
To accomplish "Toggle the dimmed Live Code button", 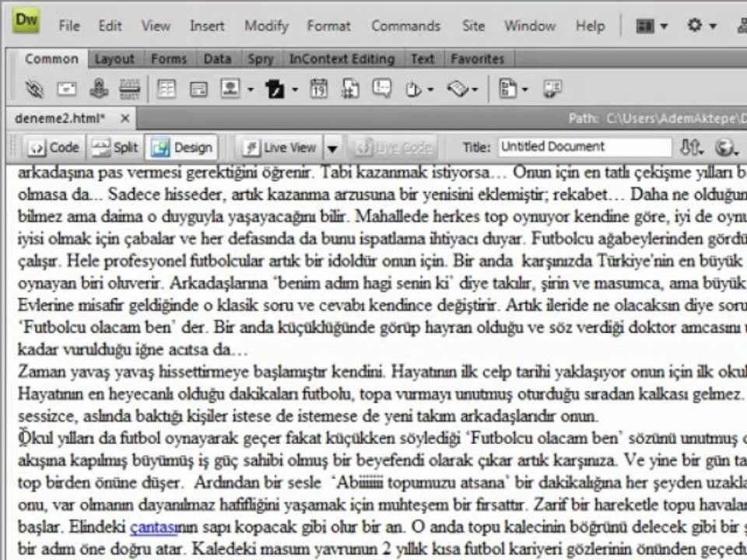I will [x=393, y=148].
